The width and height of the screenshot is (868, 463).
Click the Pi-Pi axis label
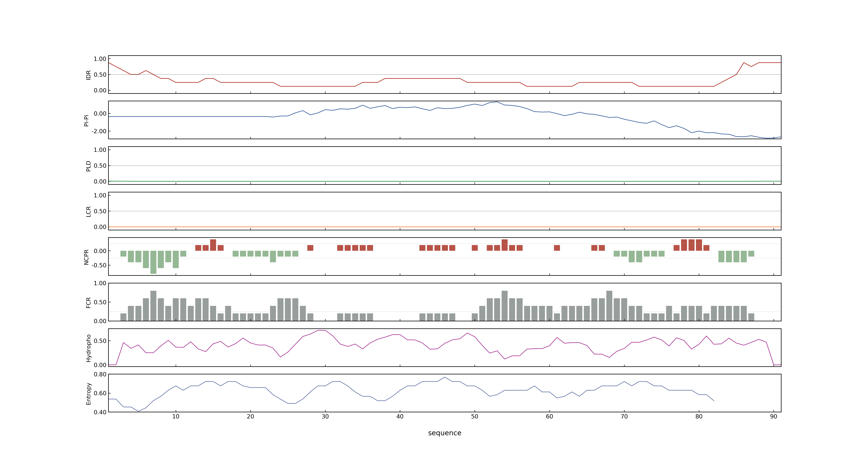(x=86, y=120)
